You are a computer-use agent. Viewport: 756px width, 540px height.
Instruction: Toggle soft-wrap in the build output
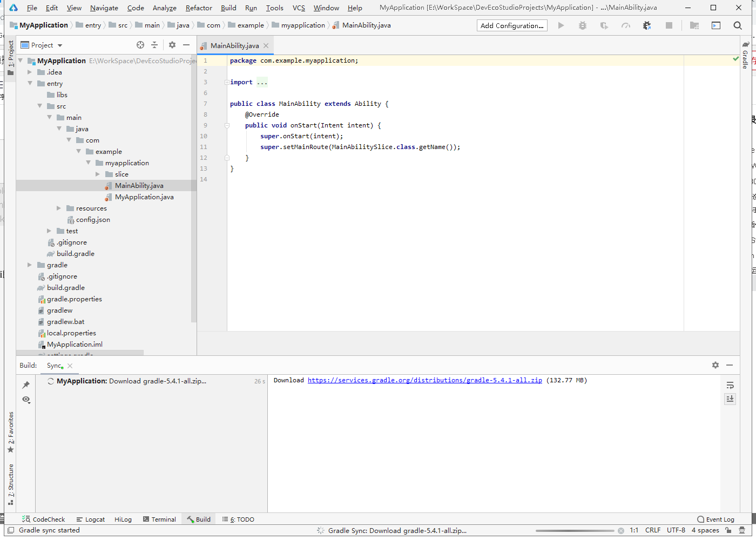click(x=730, y=385)
